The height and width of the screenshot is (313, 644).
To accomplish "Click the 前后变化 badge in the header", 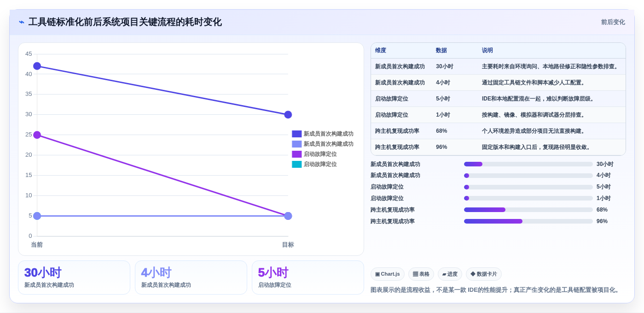I will pyautogui.click(x=613, y=22).
